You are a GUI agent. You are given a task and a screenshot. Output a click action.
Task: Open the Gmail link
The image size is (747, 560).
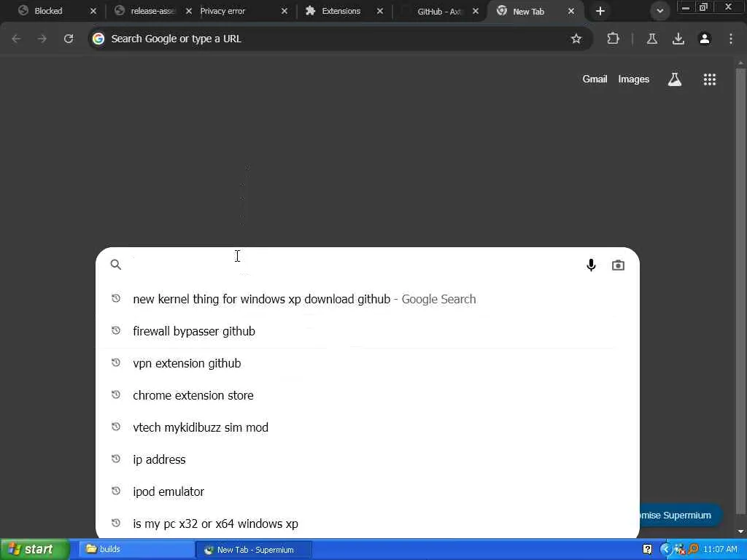595,79
